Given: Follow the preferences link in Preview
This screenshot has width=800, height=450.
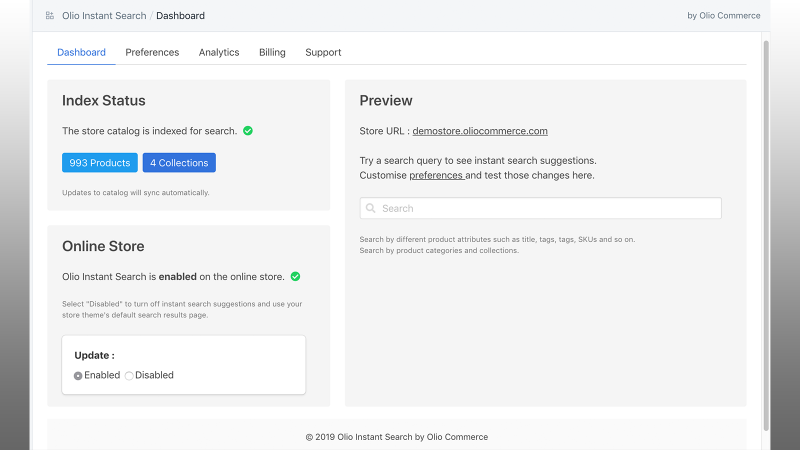Looking at the screenshot, I should [x=436, y=176].
